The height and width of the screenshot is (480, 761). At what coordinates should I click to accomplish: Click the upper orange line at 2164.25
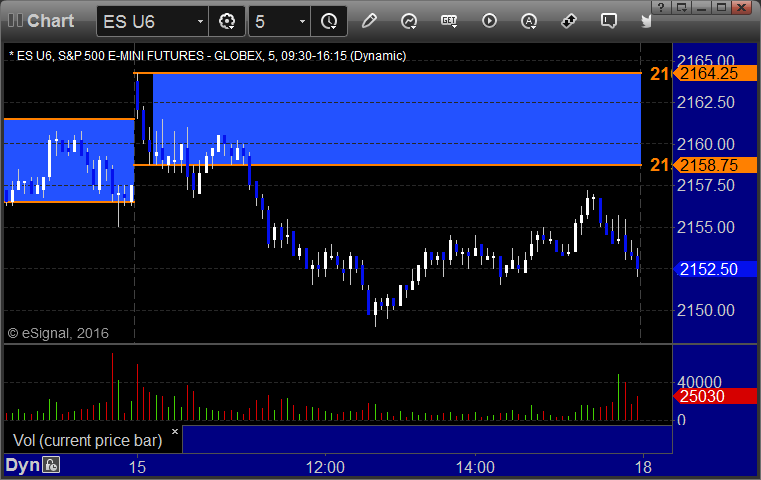pos(387,73)
